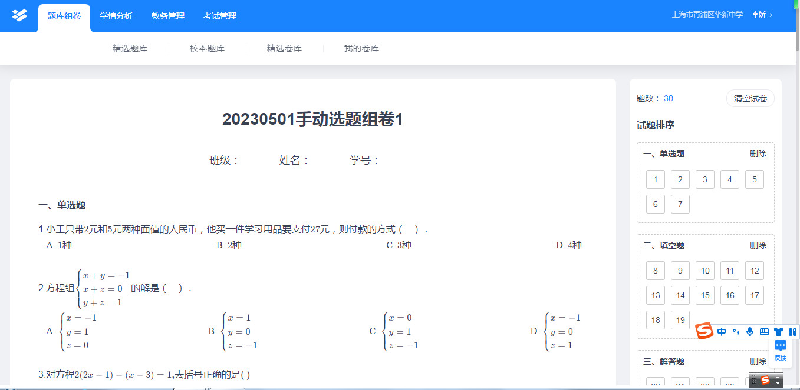Click the Sogou microphone voice input icon
800x390 pixels.
749,331
